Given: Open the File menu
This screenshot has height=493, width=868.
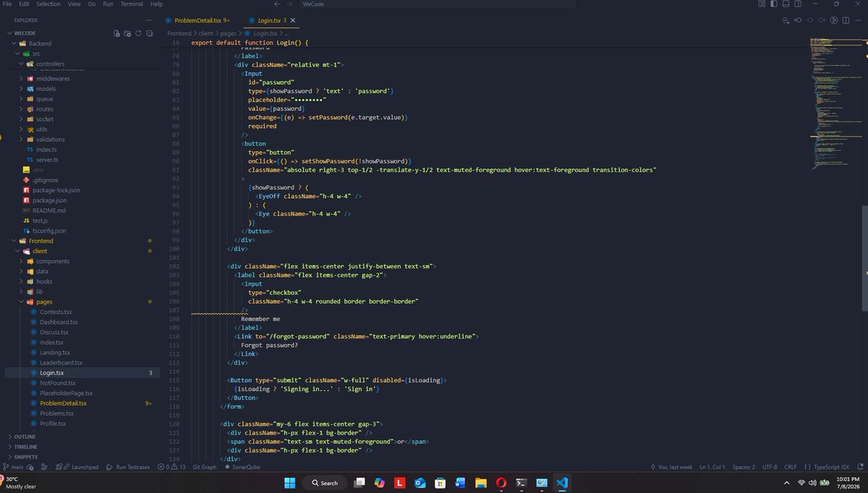Looking at the screenshot, I should [7, 4].
